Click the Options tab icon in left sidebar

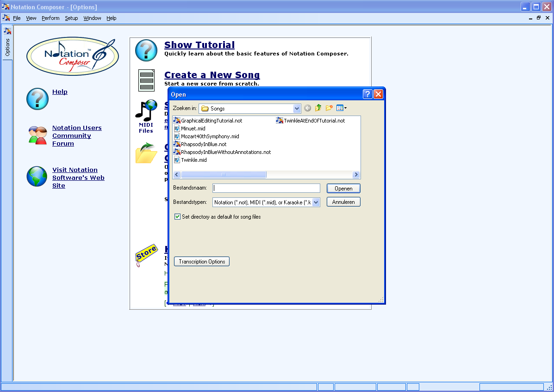[7, 31]
